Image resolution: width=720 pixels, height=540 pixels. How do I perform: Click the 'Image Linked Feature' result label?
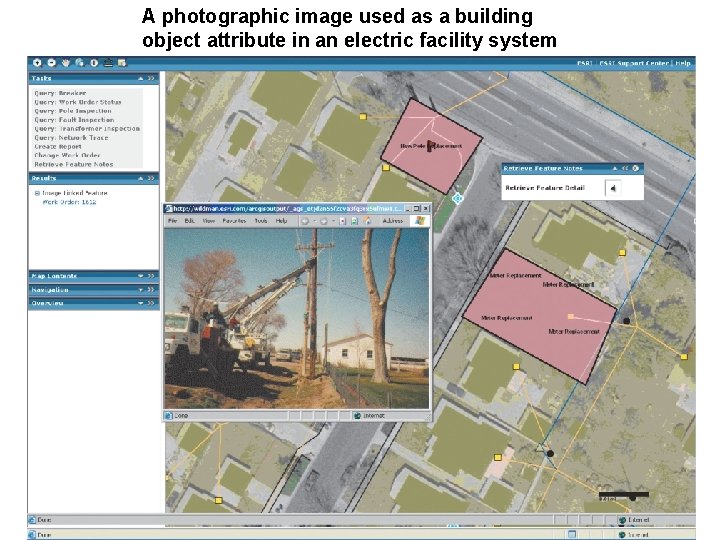point(75,193)
